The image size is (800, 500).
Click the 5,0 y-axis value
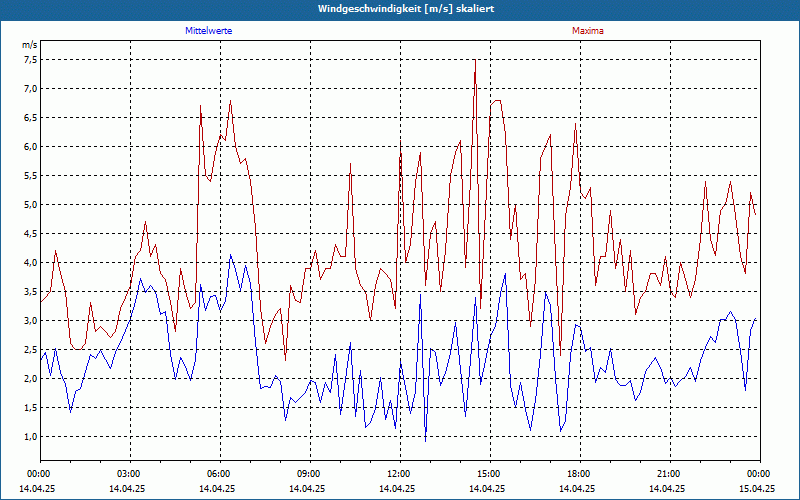(x=31, y=205)
